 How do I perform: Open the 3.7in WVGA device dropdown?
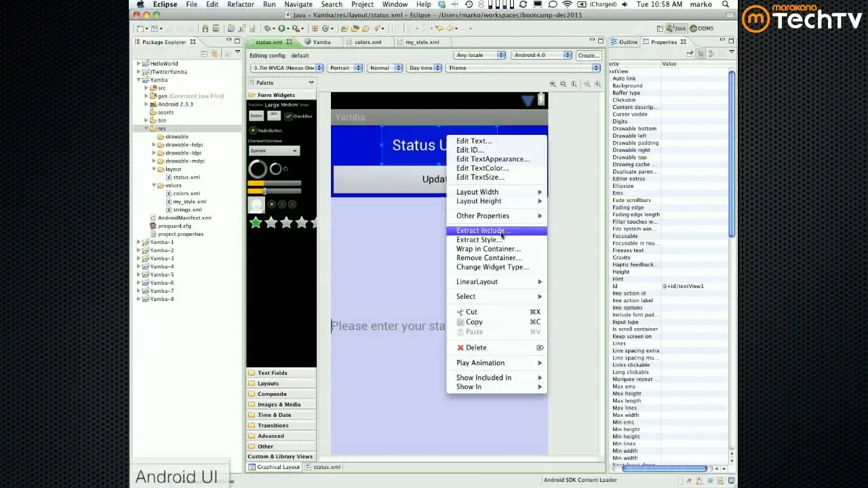click(287, 68)
